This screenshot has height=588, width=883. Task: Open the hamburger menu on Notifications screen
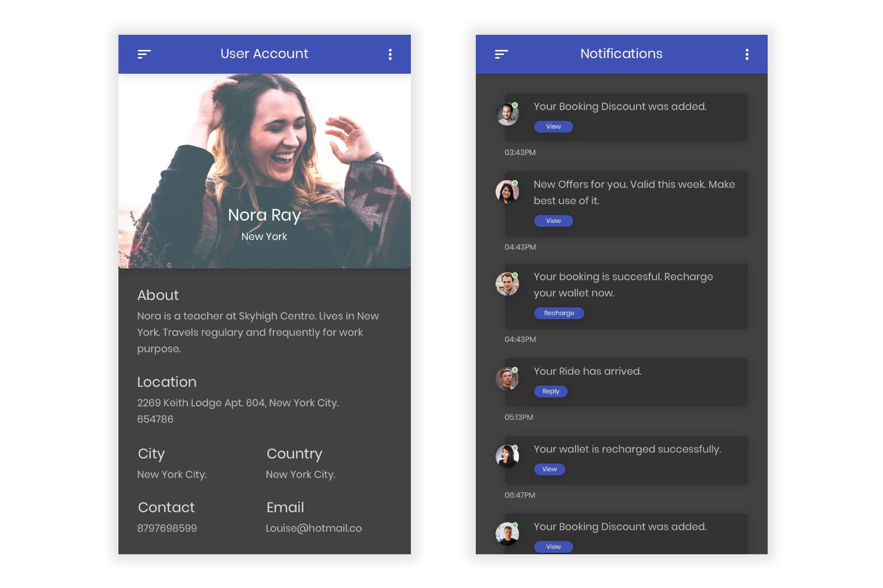[x=501, y=54]
